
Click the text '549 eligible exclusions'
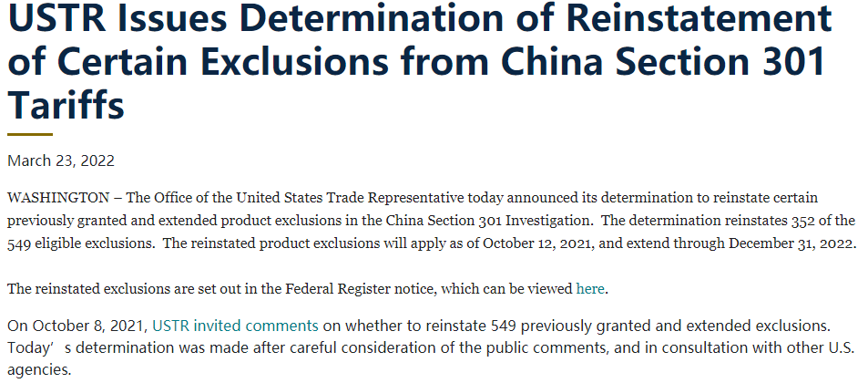pos(78,243)
